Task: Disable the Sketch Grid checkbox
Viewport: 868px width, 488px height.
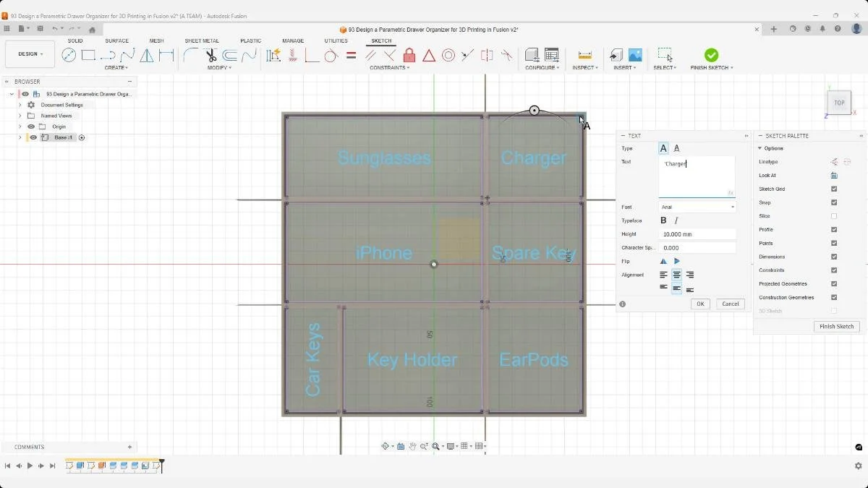Action: [x=834, y=189]
